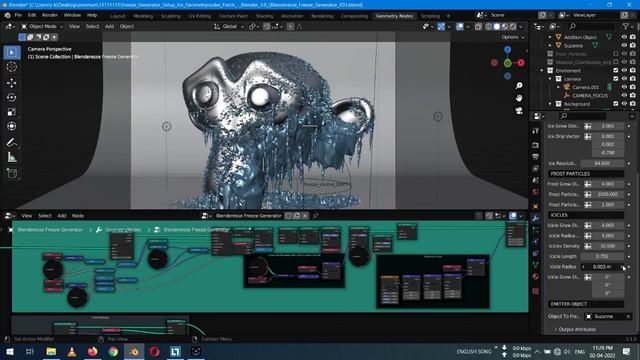Open the Render menu
Viewport: 640px width, 360px height.
coord(50,15)
